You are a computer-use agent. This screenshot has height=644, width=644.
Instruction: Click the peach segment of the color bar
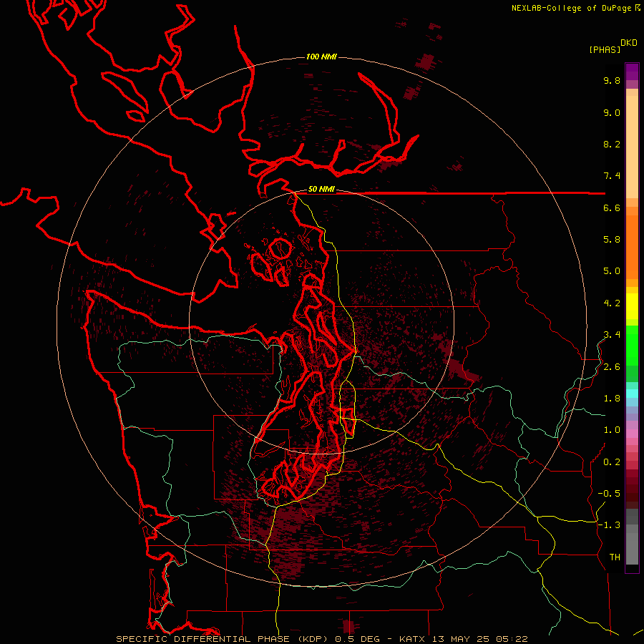click(632, 147)
